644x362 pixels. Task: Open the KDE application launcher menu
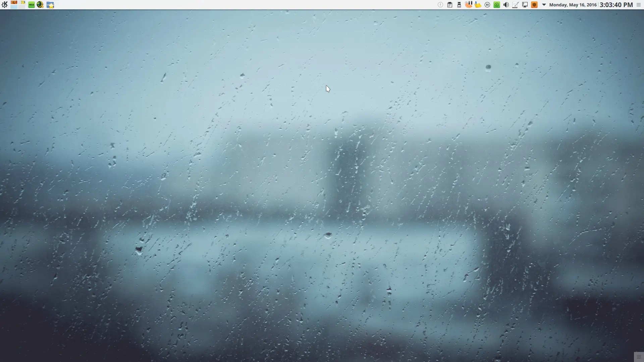(x=4, y=5)
